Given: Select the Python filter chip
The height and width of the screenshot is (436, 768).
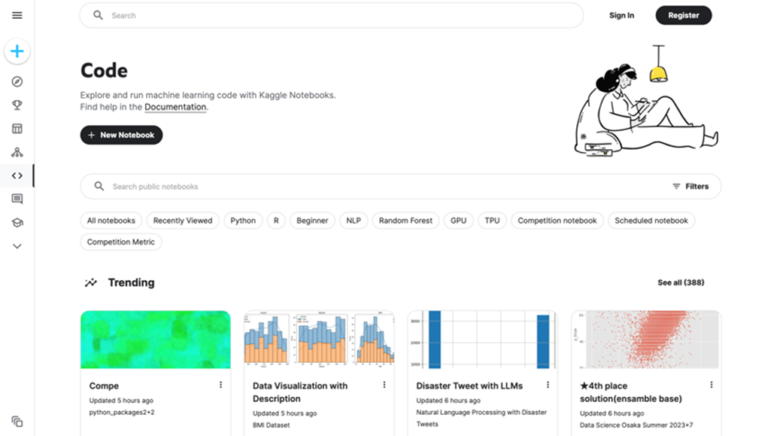Looking at the screenshot, I should click(242, 220).
